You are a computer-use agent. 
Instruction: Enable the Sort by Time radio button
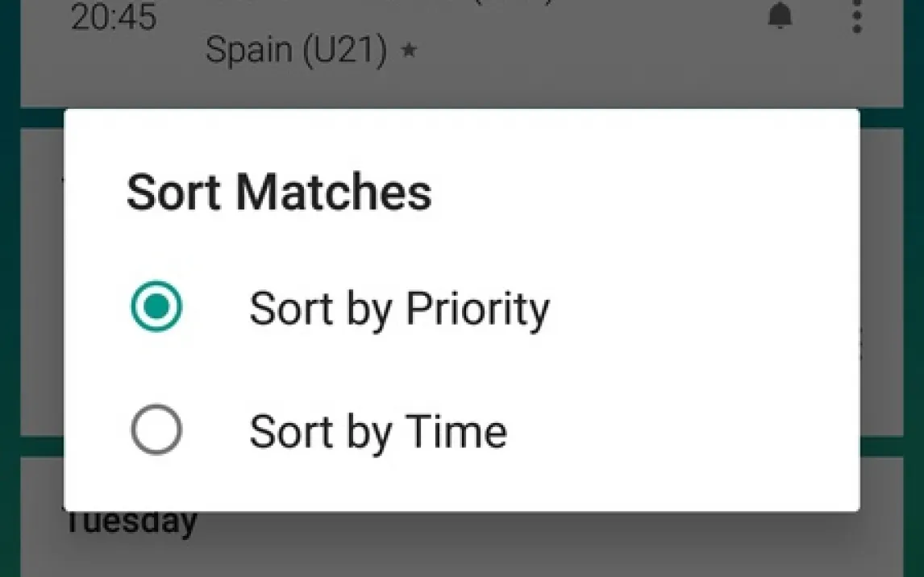156,430
